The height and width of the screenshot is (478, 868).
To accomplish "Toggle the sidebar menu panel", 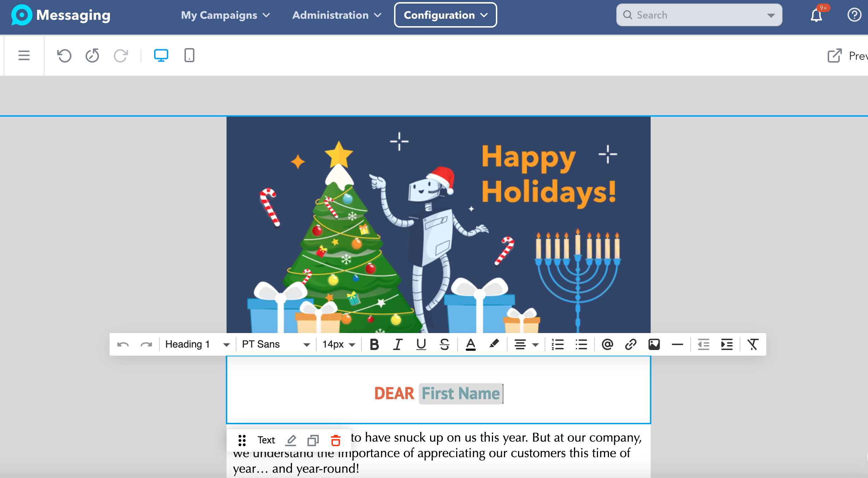I will pyautogui.click(x=24, y=55).
